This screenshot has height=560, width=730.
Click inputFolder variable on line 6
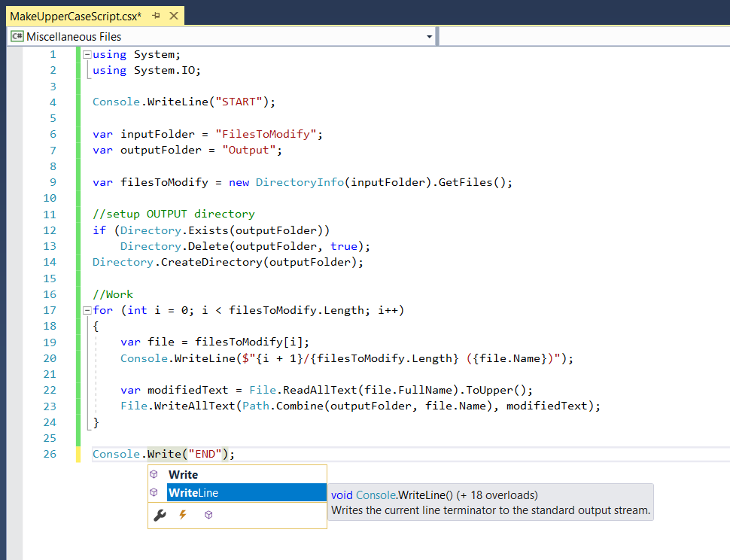click(x=157, y=134)
